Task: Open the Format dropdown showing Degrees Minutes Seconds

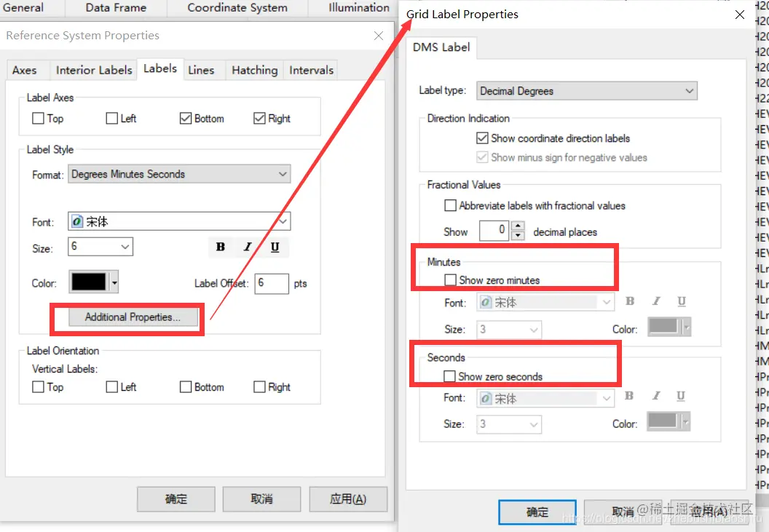Action: click(x=179, y=174)
